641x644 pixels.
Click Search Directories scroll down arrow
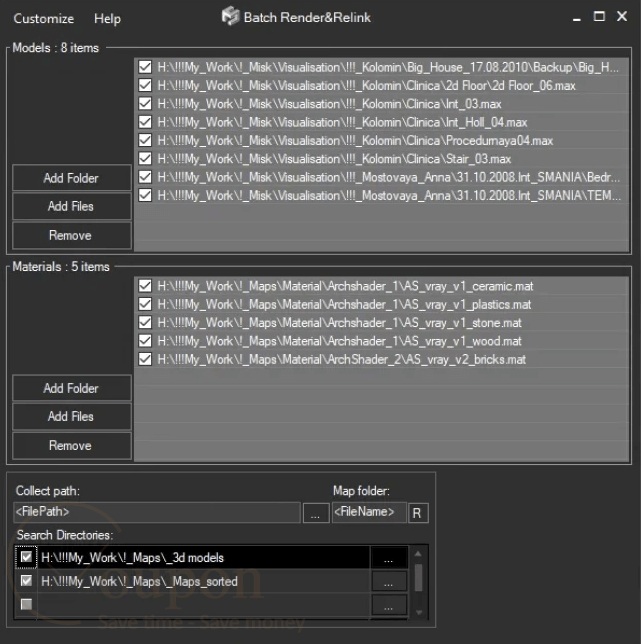pyautogui.click(x=418, y=612)
